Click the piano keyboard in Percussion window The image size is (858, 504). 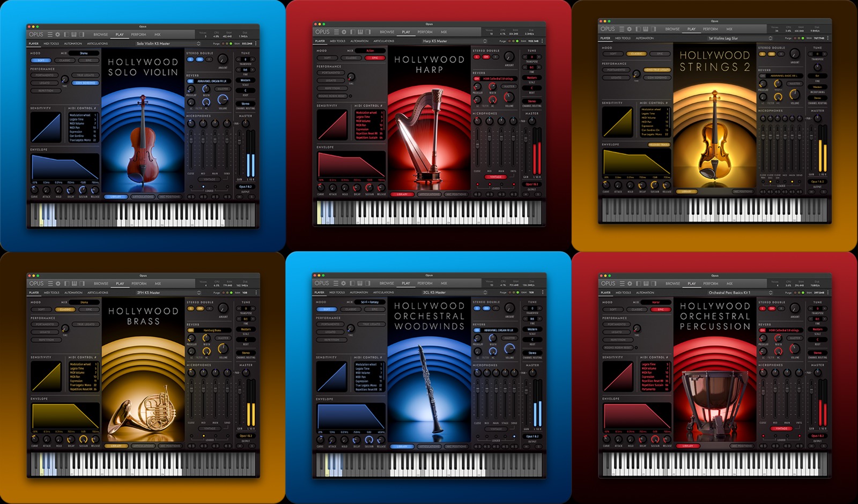click(715, 464)
